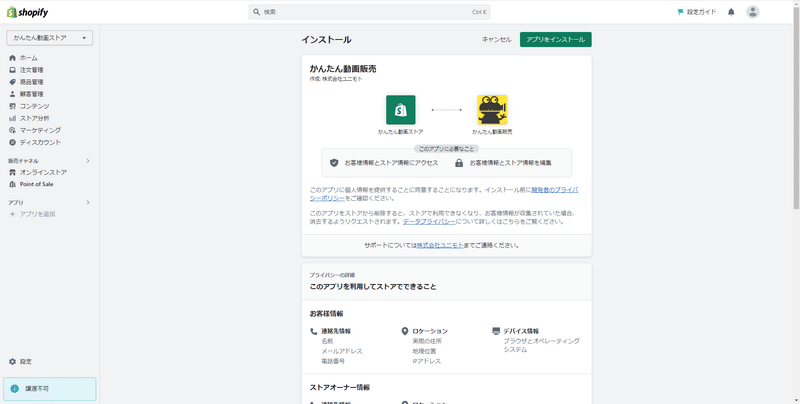Click the shield icon beside アクセス permission
Image resolution: width=800 pixels, height=404 pixels.
334,163
